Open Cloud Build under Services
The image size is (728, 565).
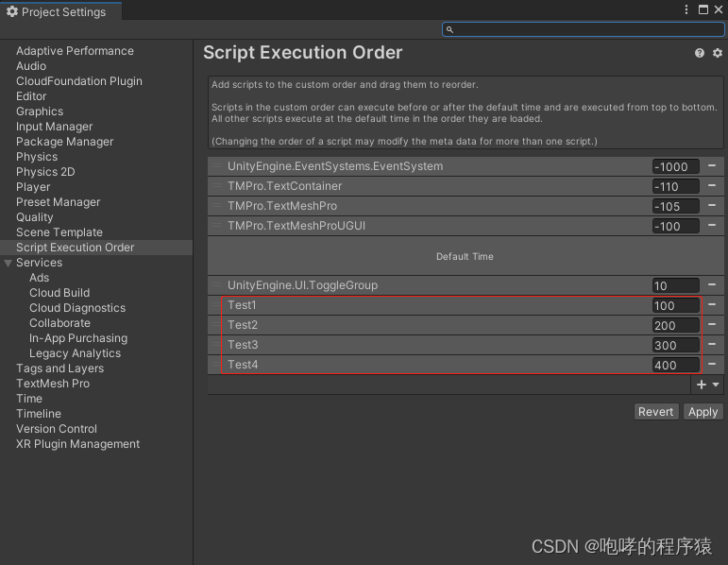(59, 293)
